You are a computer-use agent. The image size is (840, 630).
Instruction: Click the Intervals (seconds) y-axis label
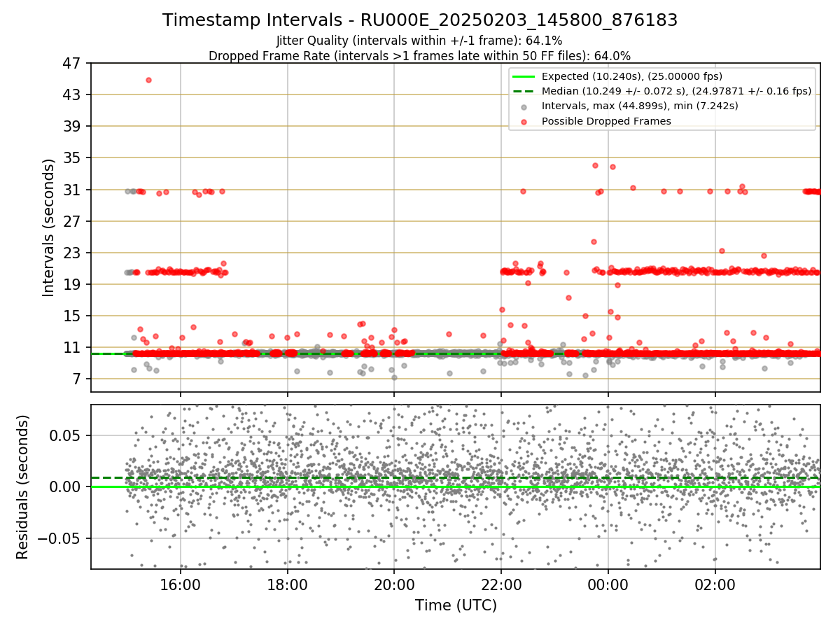48,227
